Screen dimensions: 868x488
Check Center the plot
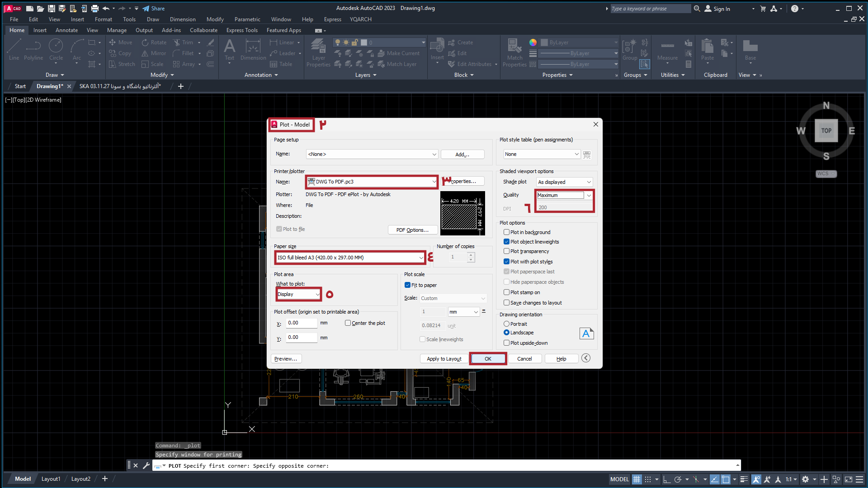click(x=348, y=323)
